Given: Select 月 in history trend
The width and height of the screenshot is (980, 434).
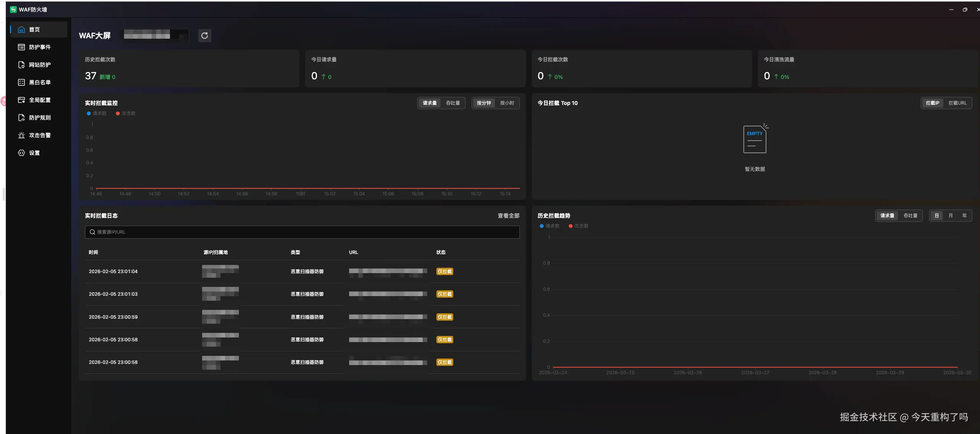Looking at the screenshot, I should 951,216.
